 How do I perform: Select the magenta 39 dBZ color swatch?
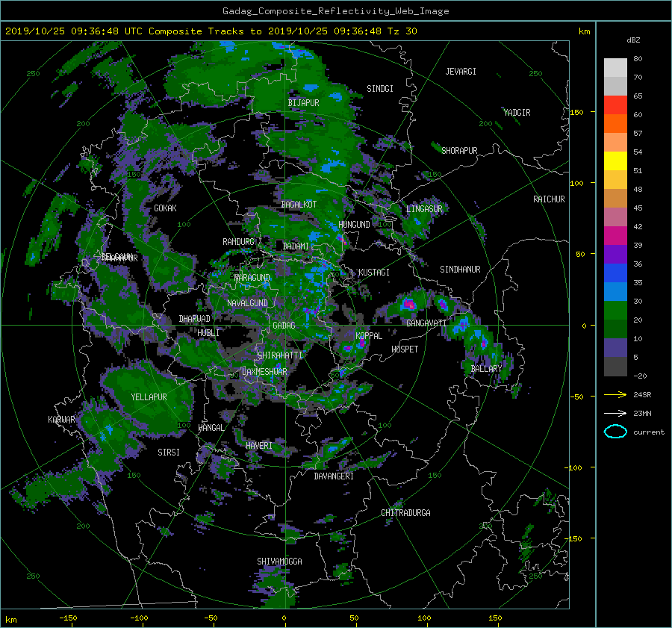615,236
